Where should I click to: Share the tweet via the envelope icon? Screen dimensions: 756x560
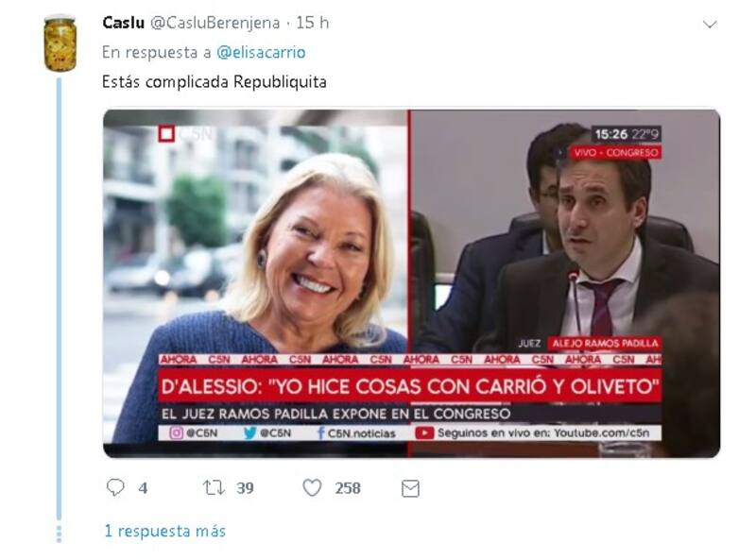410,488
